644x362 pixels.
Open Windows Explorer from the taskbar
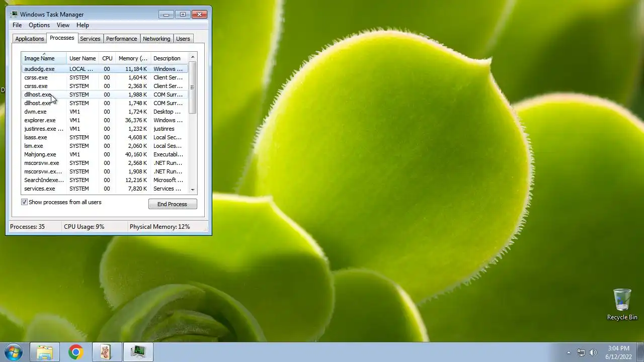(45, 352)
